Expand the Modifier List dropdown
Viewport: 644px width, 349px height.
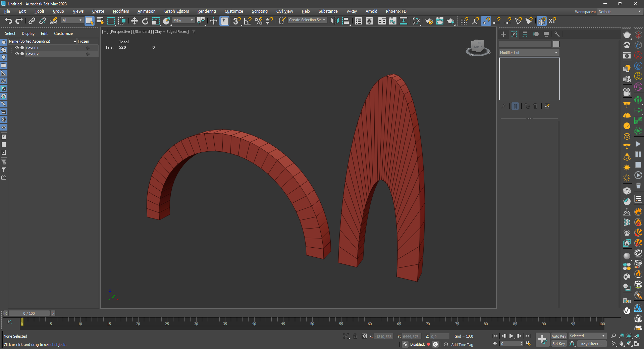(529, 53)
